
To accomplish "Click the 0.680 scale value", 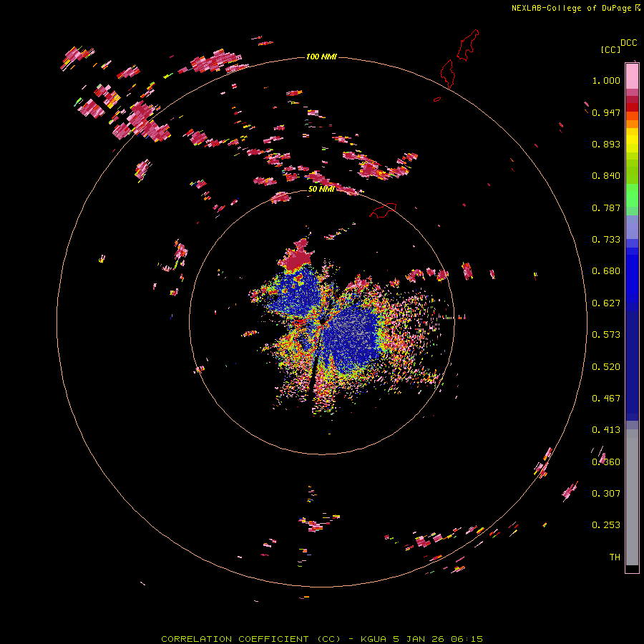I will 606,271.
